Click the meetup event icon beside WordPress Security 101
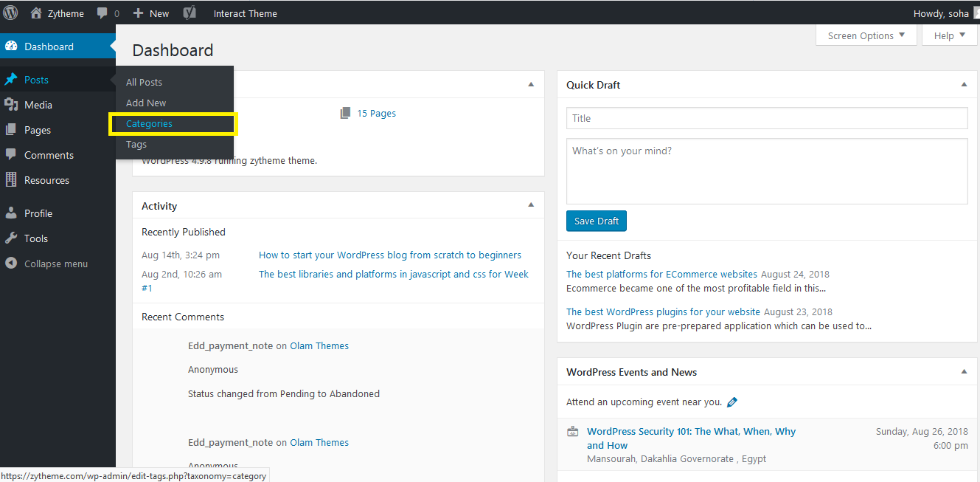The image size is (980, 482). 572,432
